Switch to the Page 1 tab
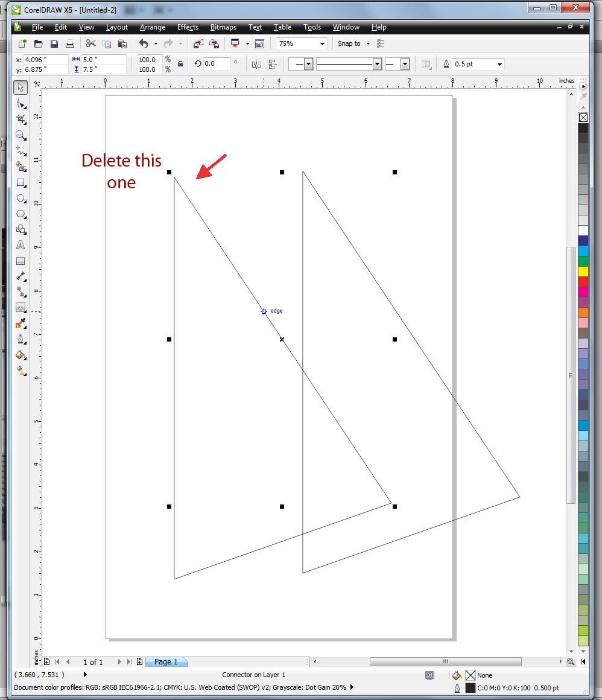Viewport: 602px width, 700px height. pyautogui.click(x=166, y=662)
